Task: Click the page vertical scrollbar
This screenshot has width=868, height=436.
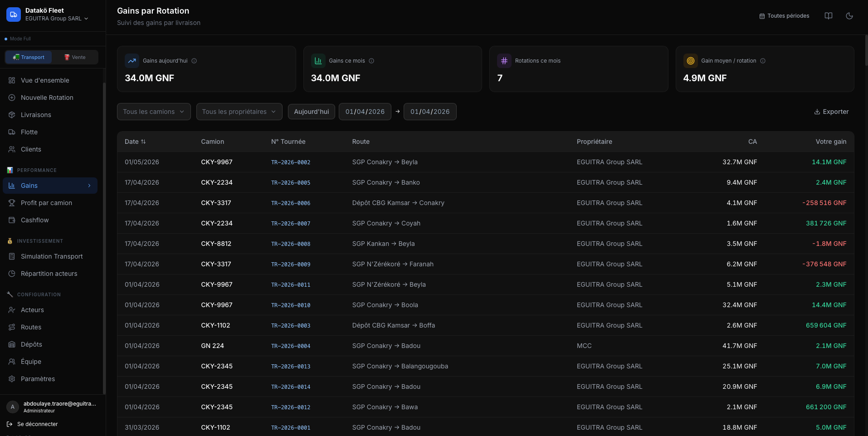Action: (x=866, y=50)
